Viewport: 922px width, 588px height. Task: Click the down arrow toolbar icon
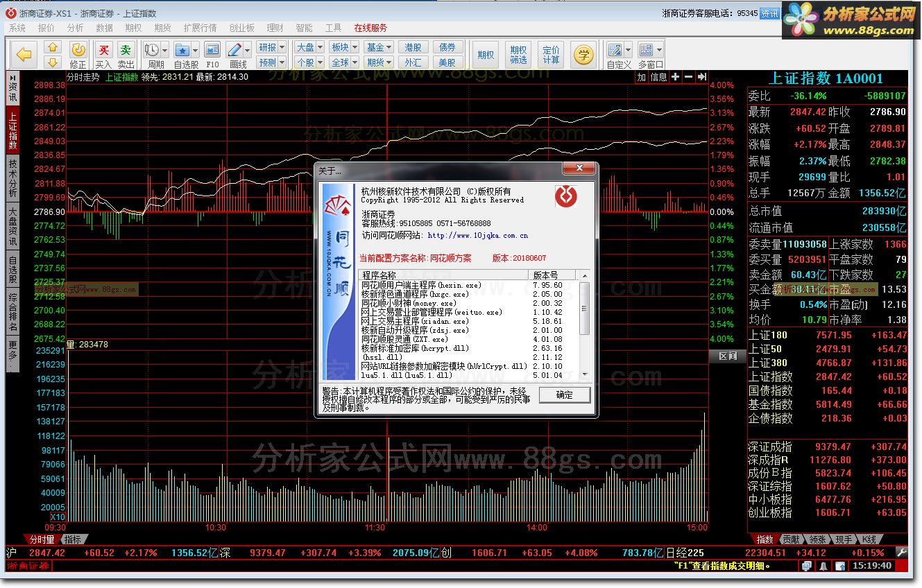pos(53,62)
